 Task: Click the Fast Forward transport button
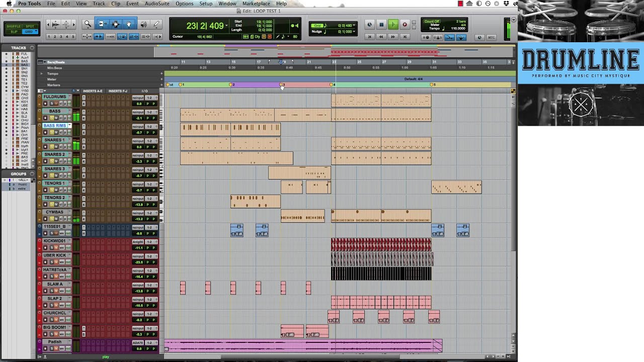(393, 37)
